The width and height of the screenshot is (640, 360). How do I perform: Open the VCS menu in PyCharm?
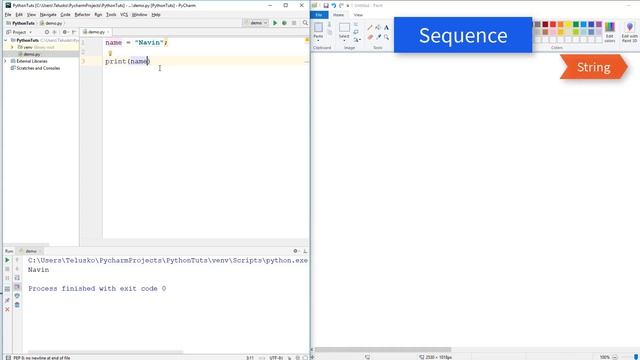124,15
